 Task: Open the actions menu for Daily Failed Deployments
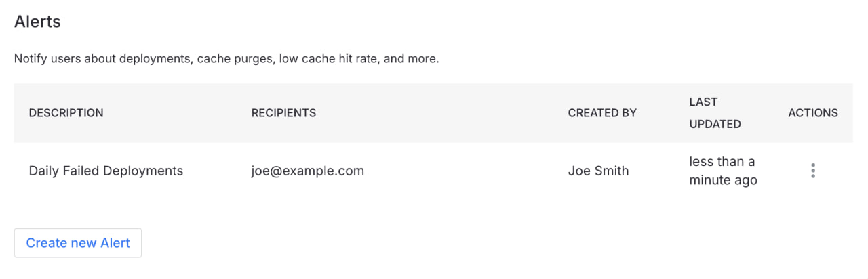pyautogui.click(x=812, y=171)
